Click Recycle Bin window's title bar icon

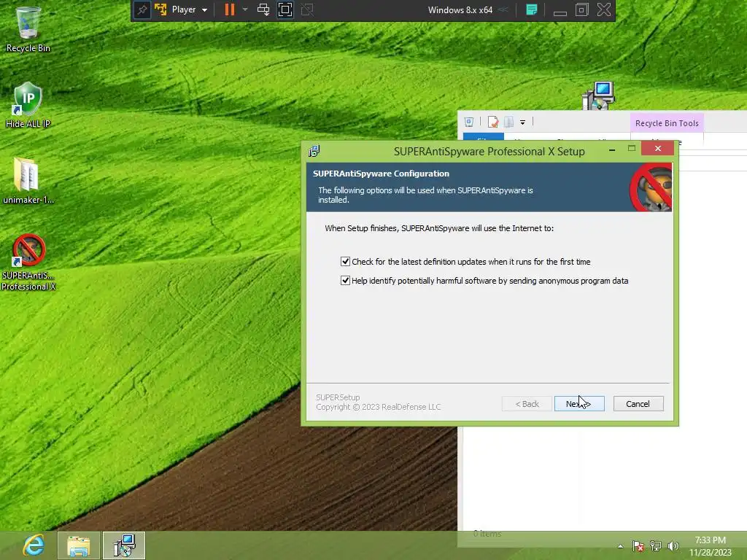[x=469, y=122]
